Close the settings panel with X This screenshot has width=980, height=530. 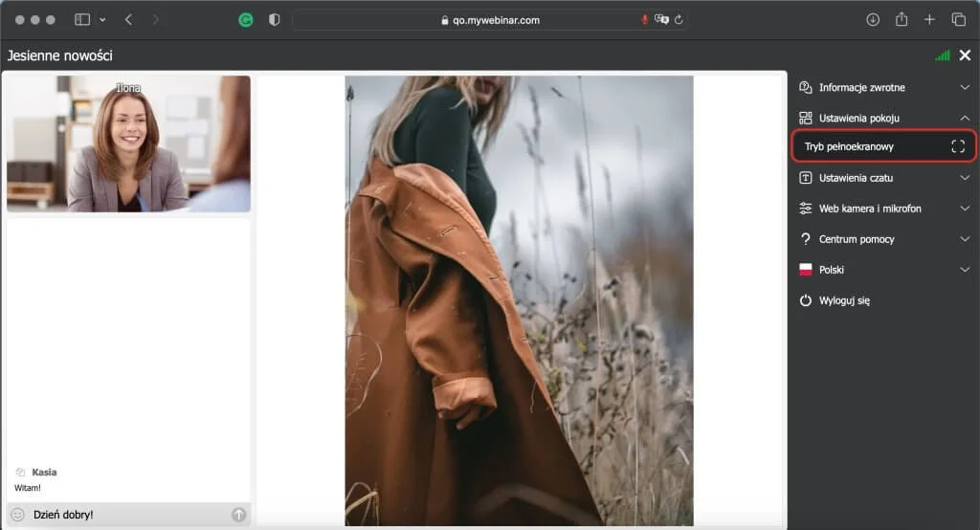click(965, 55)
